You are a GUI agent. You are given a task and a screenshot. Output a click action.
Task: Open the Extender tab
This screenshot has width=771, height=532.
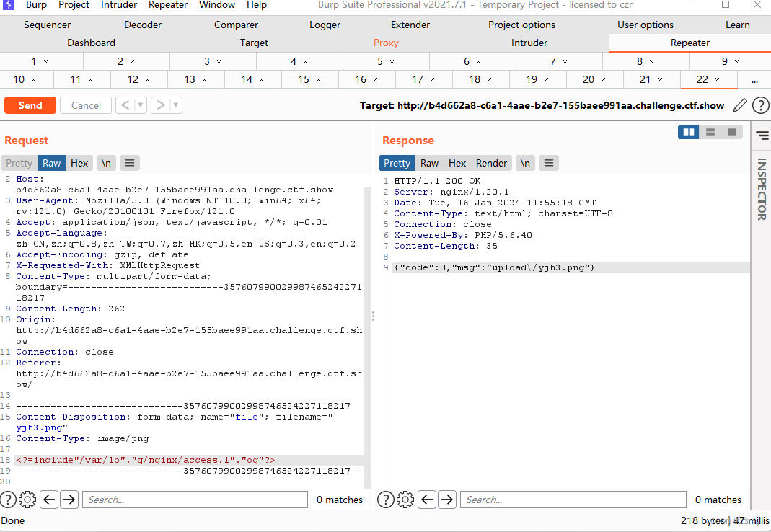point(410,25)
